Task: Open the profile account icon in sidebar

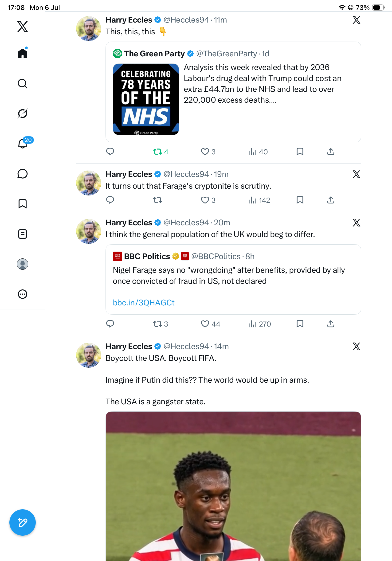Action: point(23,264)
